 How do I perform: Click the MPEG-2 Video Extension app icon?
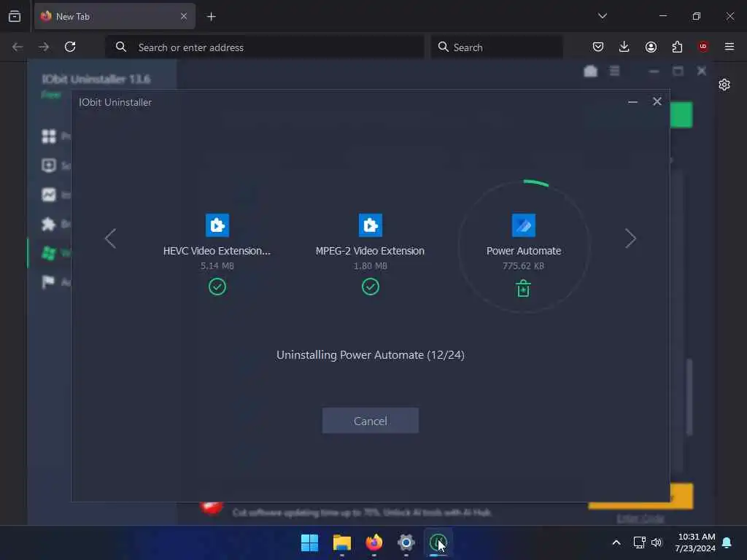(370, 225)
